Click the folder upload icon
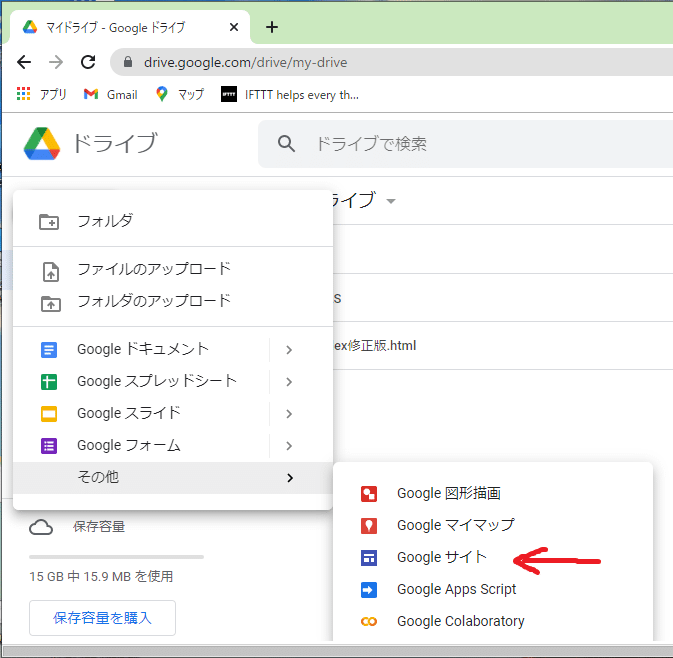Image resolution: width=673 pixels, height=658 pixels. tap(51, 303)
